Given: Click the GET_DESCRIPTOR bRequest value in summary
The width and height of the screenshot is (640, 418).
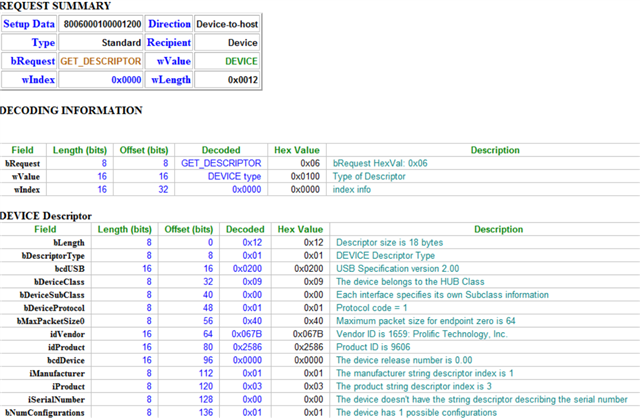Looking at the screenshot, I should pos(101,61).
